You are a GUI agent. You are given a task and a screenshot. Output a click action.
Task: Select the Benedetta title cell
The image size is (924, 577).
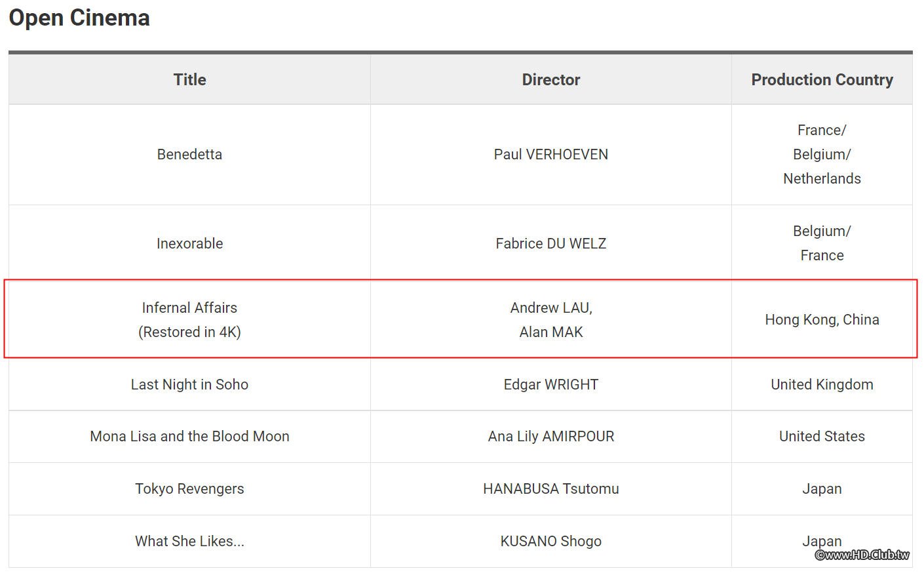[189, 154]
